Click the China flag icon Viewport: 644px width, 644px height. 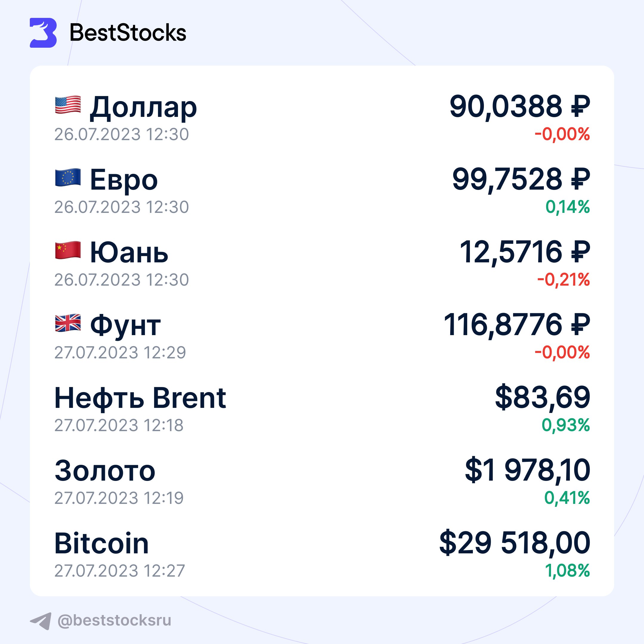[x=68, y=250]
